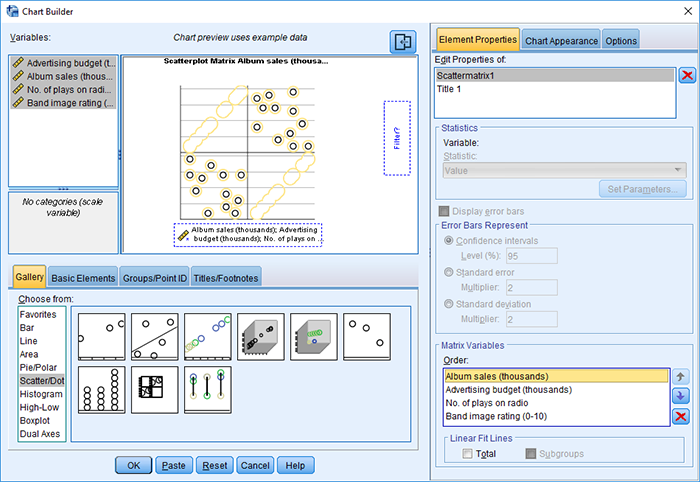Select the Standard error radio button

446,271
